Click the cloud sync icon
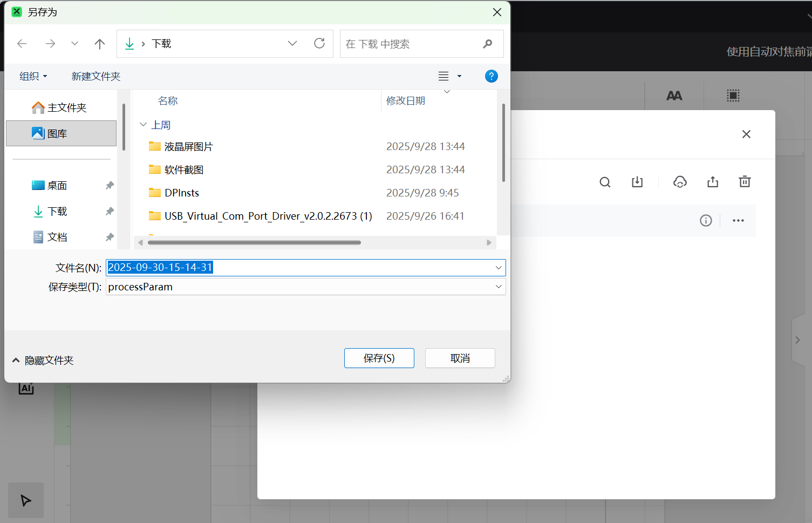This screenshot has height=523, width=812. coord(680,182)
